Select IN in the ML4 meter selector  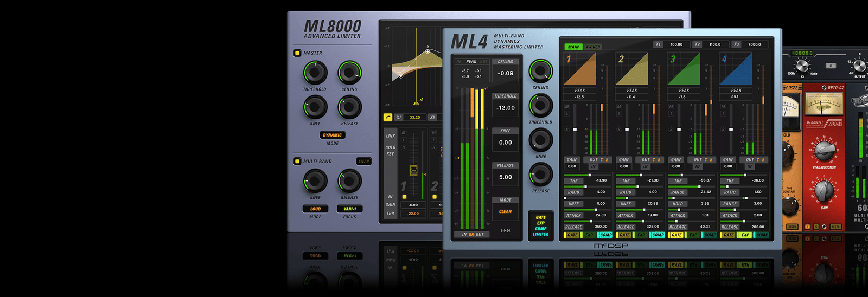[x=464, y=235]
